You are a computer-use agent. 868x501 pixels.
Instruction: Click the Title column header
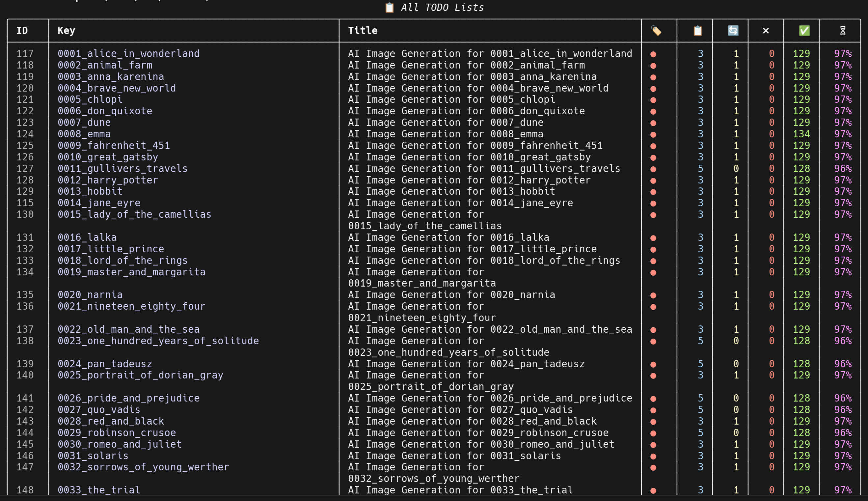[x=363, y=31]
